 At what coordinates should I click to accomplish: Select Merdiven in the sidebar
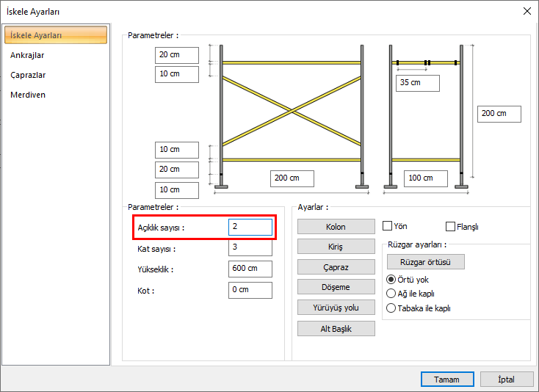pyautogui.click(x=28, y=95)
